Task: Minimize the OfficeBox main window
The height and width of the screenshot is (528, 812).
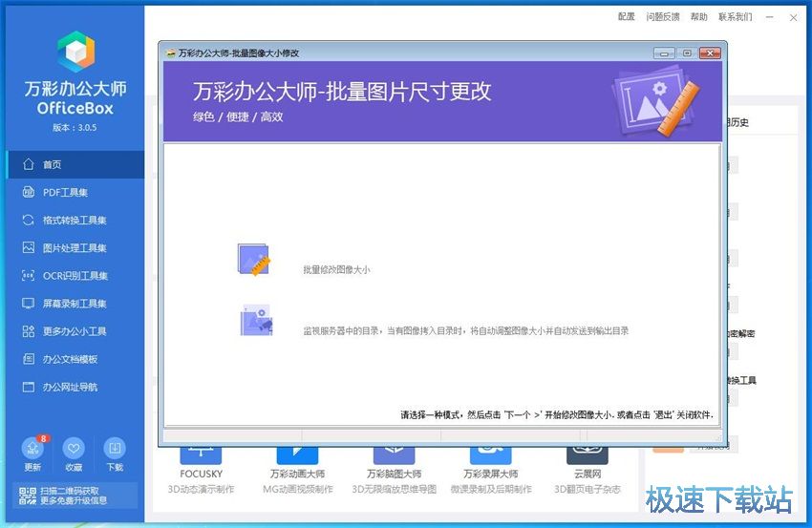Action: tap(770, 17)
